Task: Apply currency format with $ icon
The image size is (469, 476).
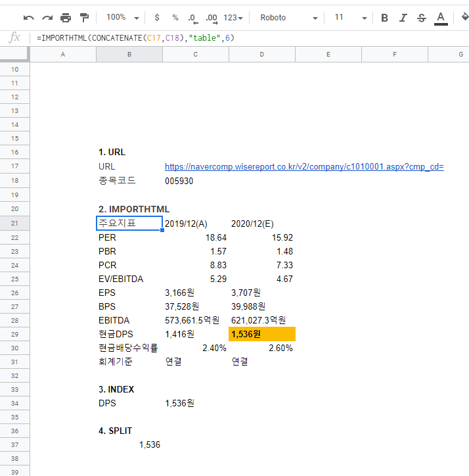Action: pos(157,18)
